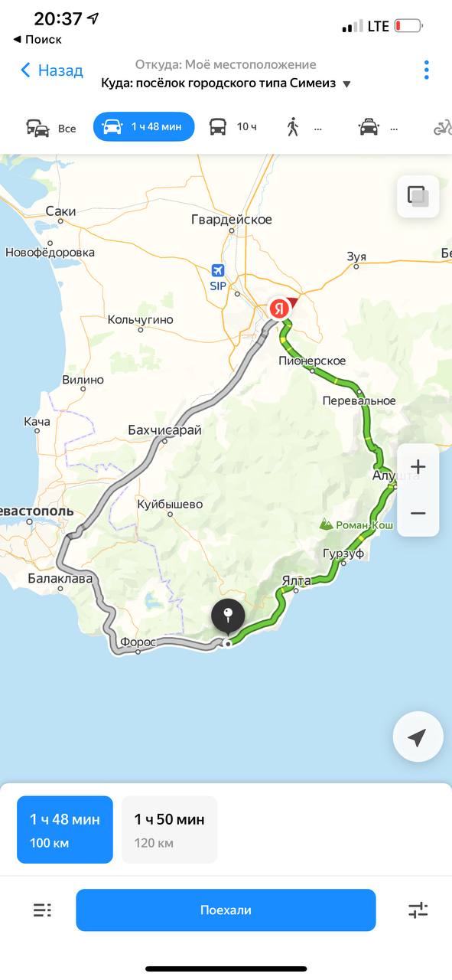The image size is (452, 980).
Task: Tap the three-dot more options icon
Action: [x=426, y=70]
